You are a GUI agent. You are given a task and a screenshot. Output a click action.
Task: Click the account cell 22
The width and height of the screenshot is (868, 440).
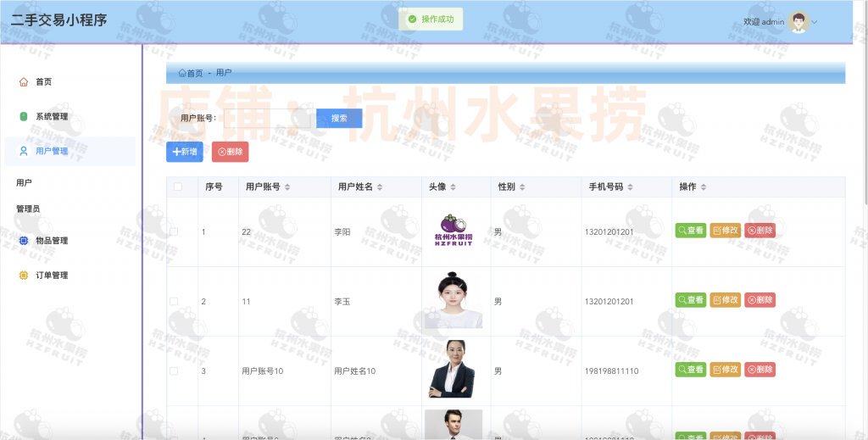247,232
